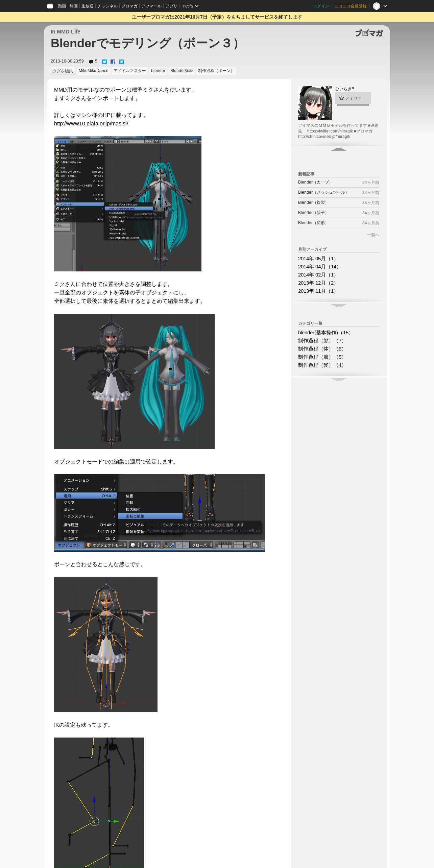
Task: Open archive 2013年 11月（1）
Action: (318, 291)
